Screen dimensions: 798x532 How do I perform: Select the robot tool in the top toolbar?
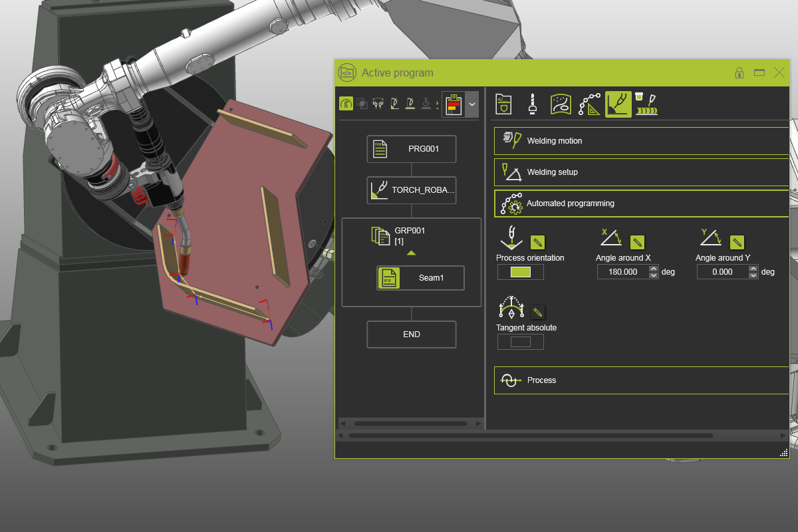(x=346, y=104)
